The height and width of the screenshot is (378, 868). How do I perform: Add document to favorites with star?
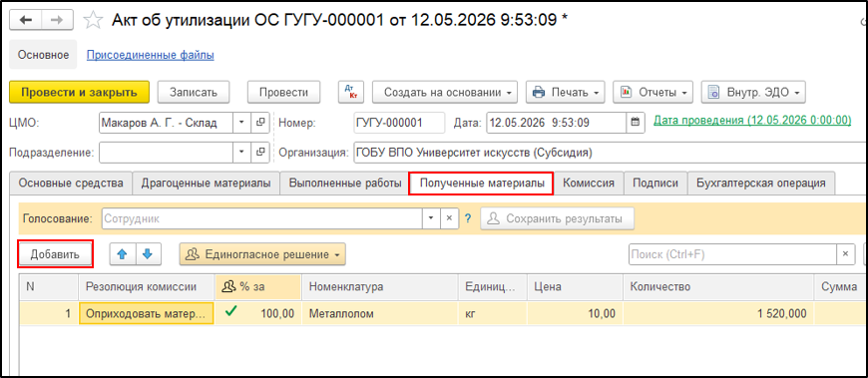[x=93, y=21]
